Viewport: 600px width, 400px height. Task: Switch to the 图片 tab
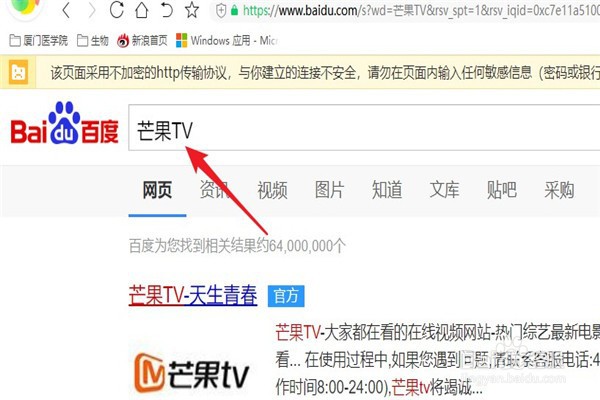click(329, 190)
